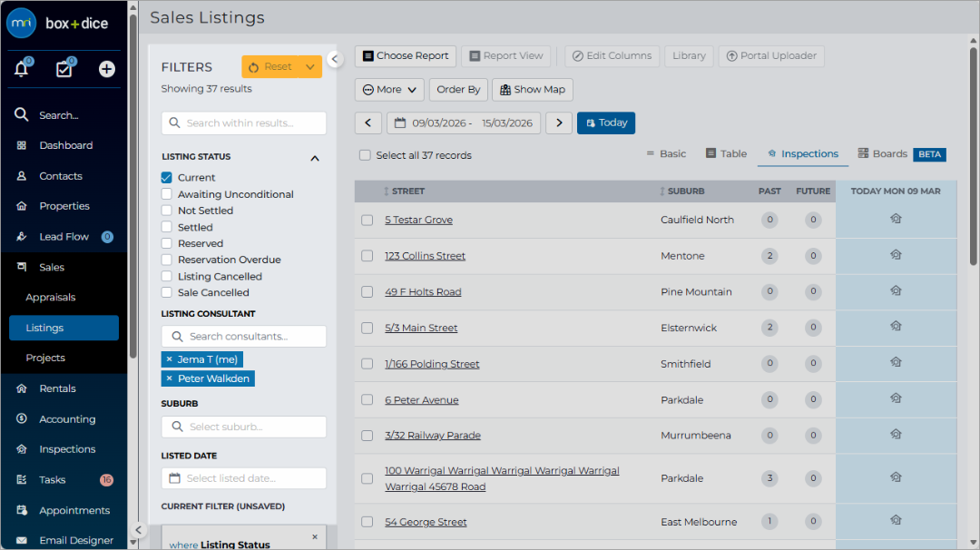
Task: Open the notifications bell
Action: coord(21,69)
